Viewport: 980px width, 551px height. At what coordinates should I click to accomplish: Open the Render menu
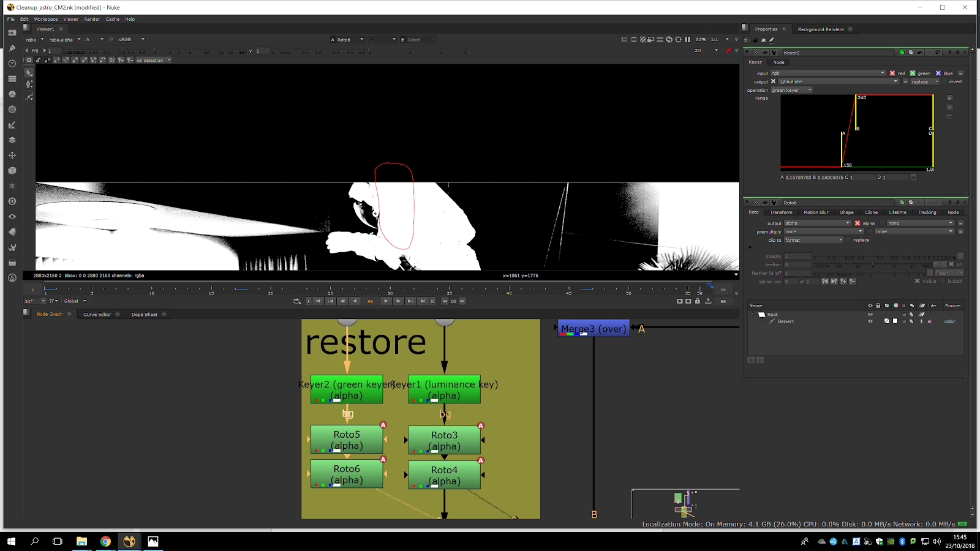[x=92, y=19]
